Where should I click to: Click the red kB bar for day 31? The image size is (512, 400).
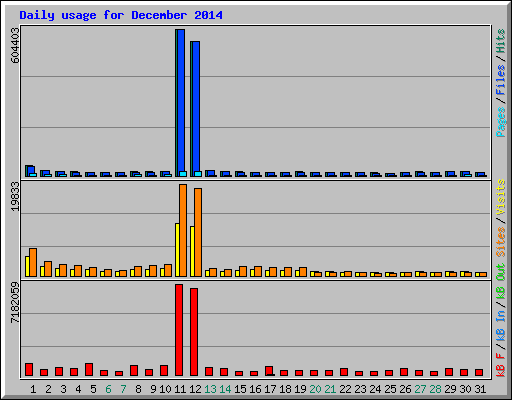click(479, 372)
